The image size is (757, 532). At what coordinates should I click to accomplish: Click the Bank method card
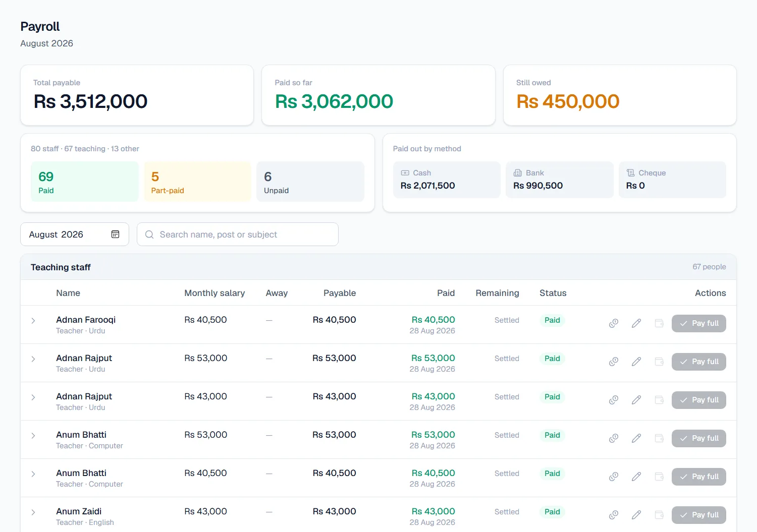click(x=560, y=180)
